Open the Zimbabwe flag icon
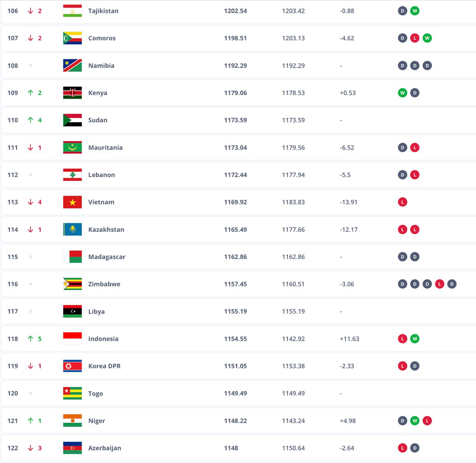Image resolution: width=476 pixels, height=463 pixels. point(73,284)
